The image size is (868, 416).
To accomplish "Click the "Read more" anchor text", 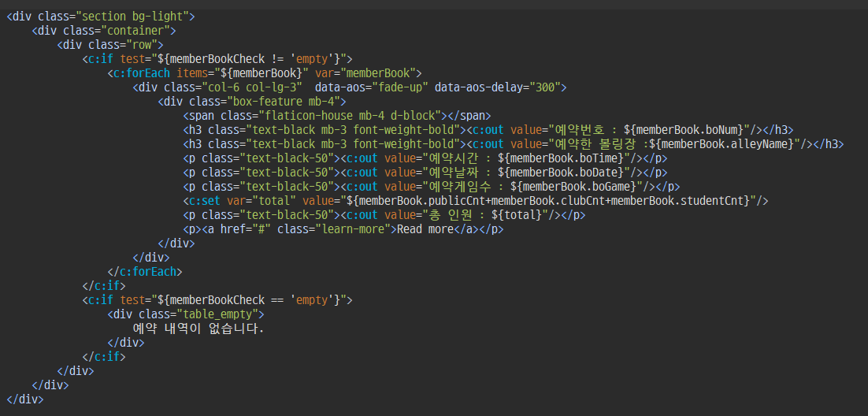I will click(425, 229).
